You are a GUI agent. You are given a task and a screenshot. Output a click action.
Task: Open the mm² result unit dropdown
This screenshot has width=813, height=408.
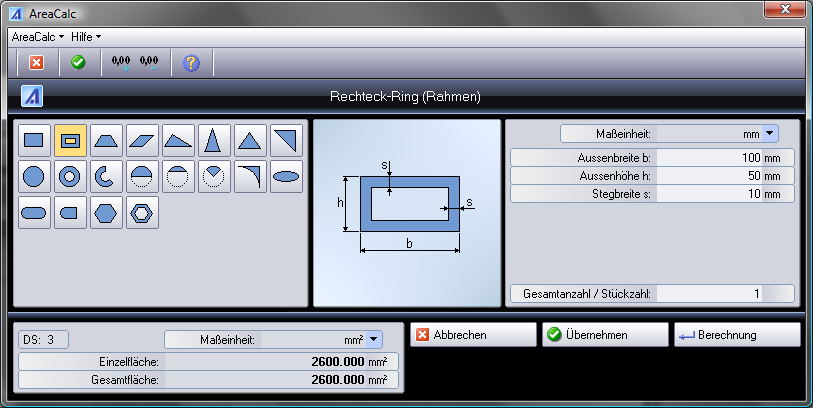374,340
